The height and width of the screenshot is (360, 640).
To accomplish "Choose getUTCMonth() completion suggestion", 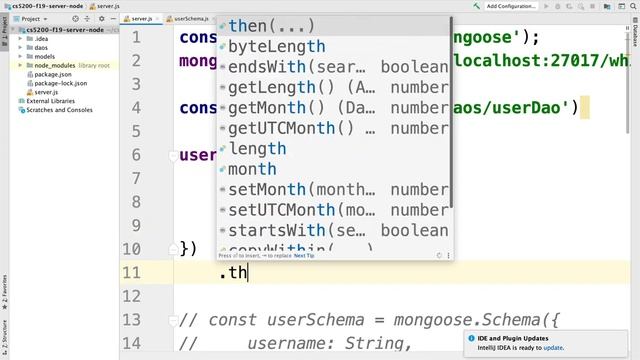I will point(333,128).
